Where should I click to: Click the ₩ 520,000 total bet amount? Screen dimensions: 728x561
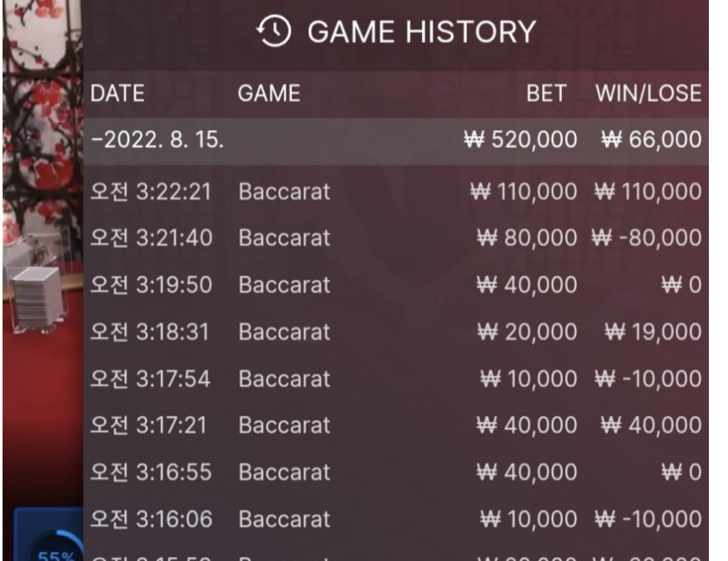click(x=521, y=141)
